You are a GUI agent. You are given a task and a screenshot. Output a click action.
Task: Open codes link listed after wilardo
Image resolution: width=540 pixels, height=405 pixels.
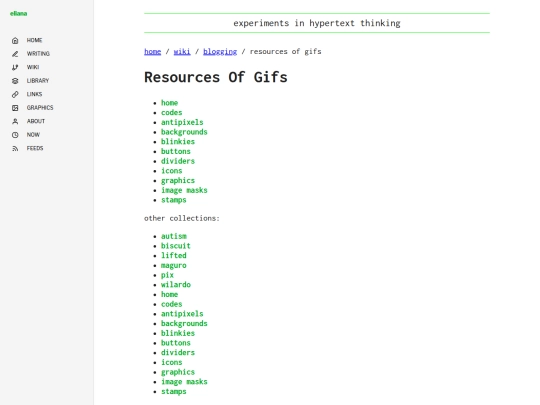[172, 304]
